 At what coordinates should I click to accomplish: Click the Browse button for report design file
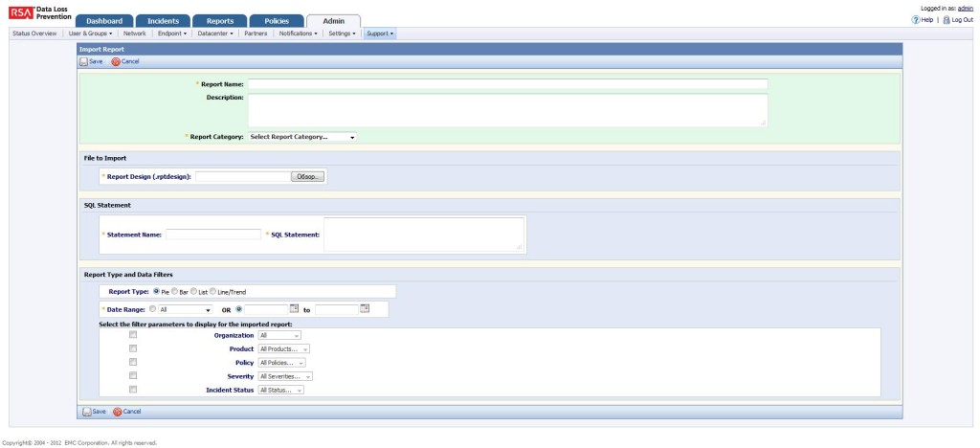point(308,176)
